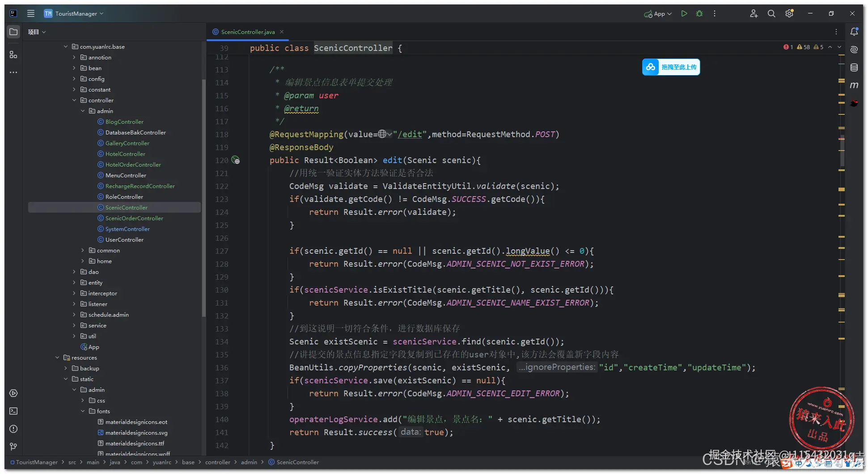The width and height of the screenshot is (868, 474).
Task: Expand the annotion package
Action: click(74, 57)
